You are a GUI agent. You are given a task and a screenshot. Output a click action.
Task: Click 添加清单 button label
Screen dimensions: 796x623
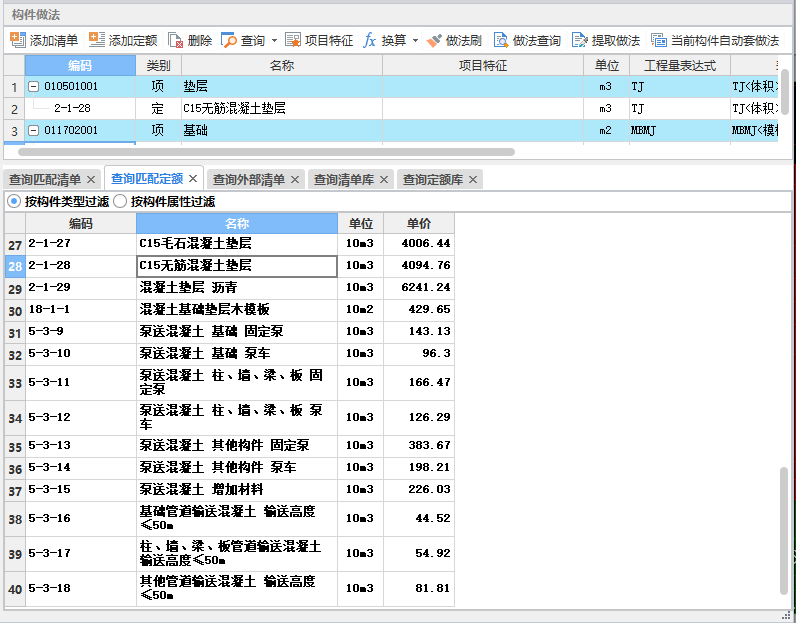pyautogui.click(x=54, y=41)
